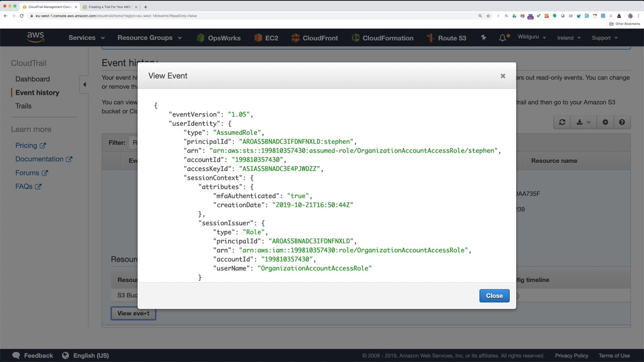Click the AWS logo in the header

(36, 38)
